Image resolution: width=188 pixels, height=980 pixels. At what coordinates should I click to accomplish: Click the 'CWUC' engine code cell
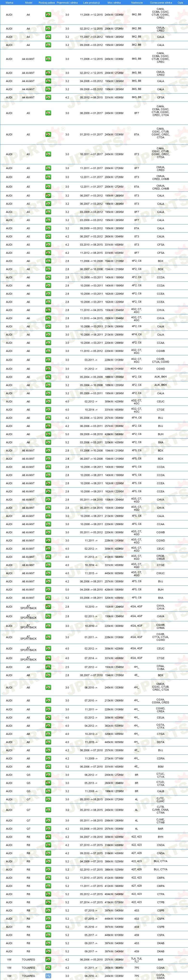(x=161, y=573)
